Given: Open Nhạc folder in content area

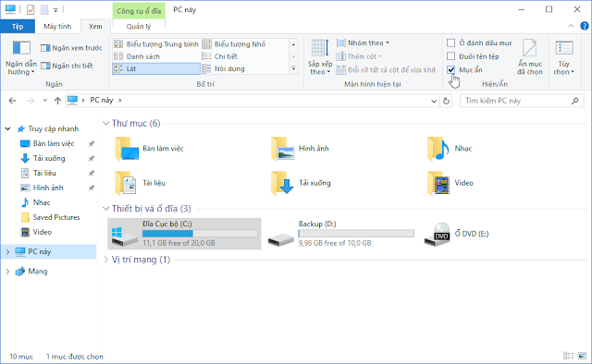Looking at the screenshot, I should pyautogui.click(x=450, y=149).
